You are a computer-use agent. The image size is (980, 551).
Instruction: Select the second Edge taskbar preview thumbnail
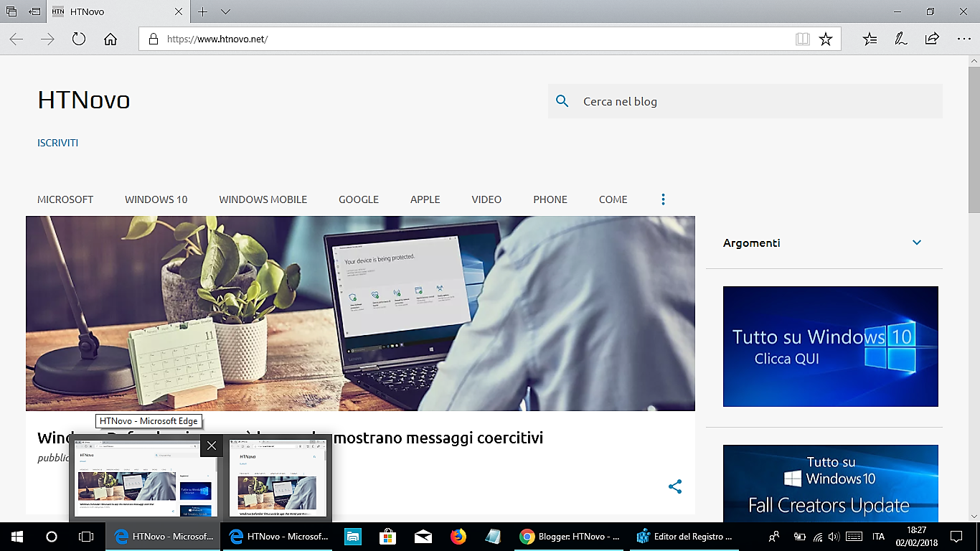[278, 479]
